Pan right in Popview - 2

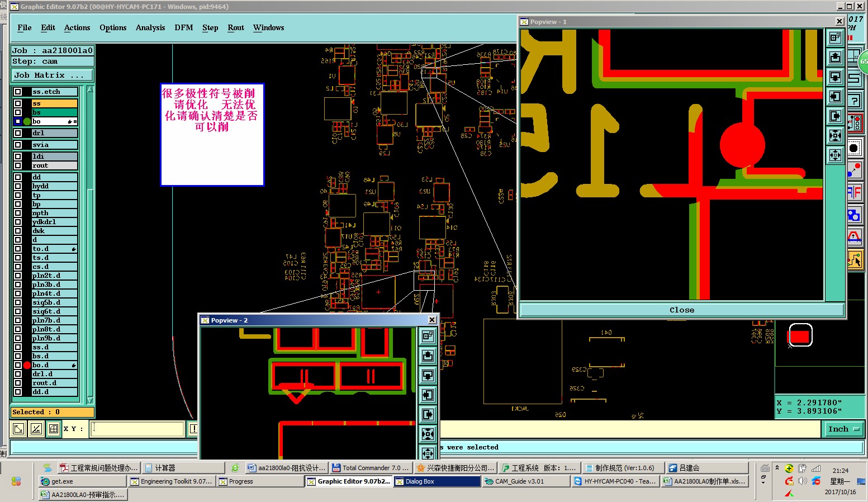pos(428,414)
